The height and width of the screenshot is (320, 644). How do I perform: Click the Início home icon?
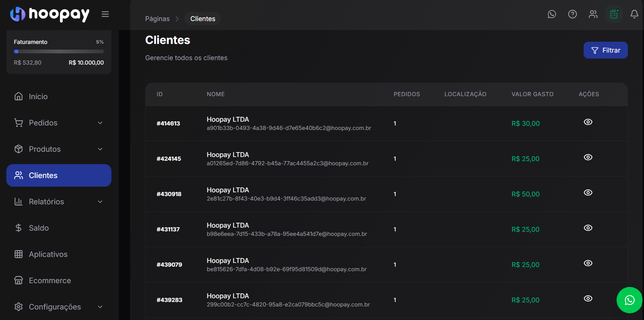18,97
